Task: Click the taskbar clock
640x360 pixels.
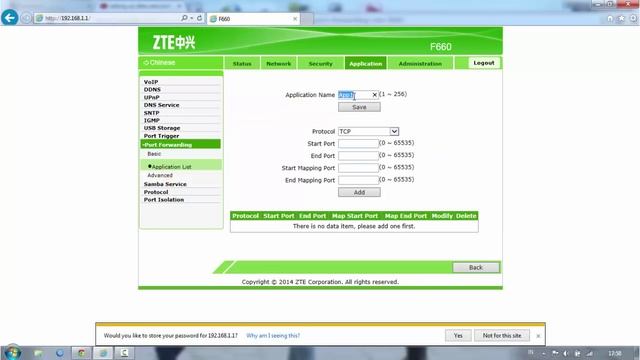Action: (615, 353)
